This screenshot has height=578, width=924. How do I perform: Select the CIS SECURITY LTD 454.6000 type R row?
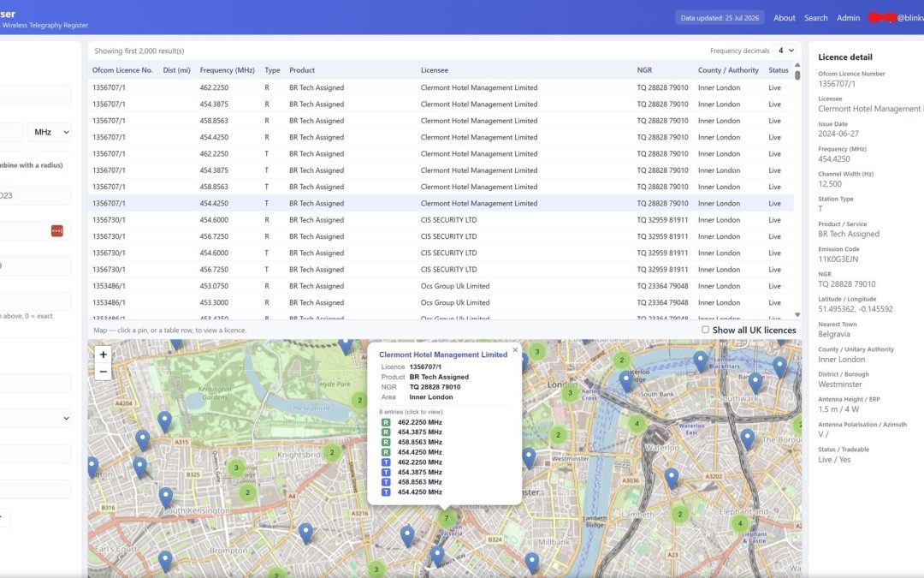click(441, 220)
